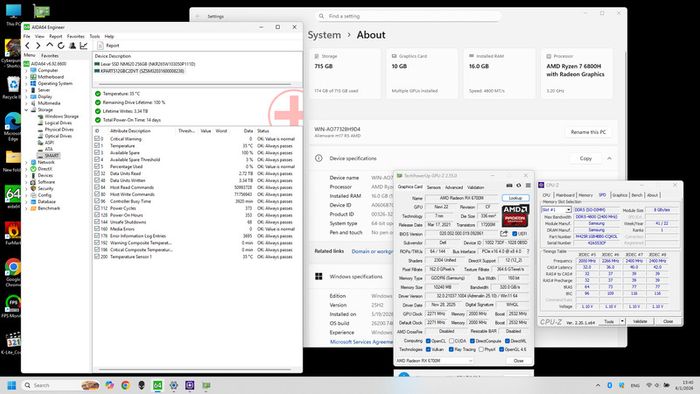
Task: Open the GPU-Z hamburger menu icon
Action: (528, 186)
